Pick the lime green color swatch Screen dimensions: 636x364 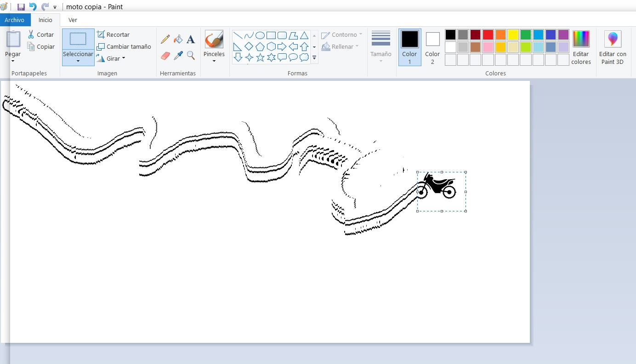(525, 47)
